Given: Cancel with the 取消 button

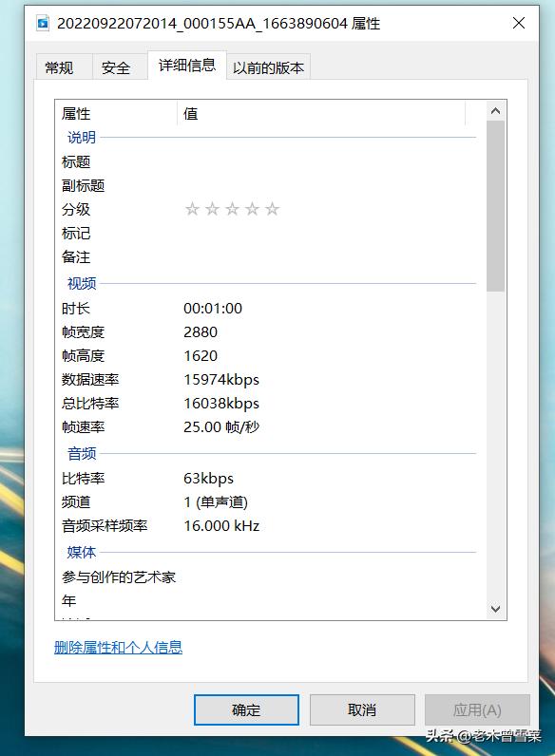Looking at the screenshot, I should 362,709.
